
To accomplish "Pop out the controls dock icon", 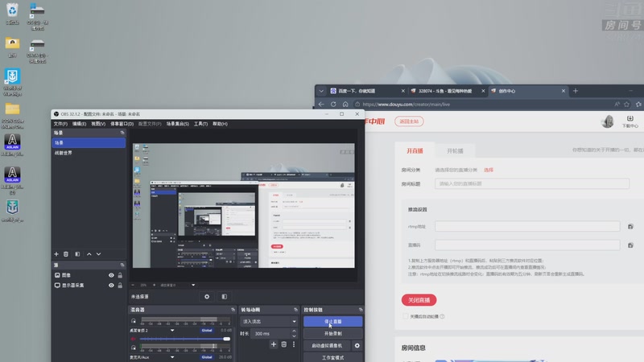I will point(361,310).
